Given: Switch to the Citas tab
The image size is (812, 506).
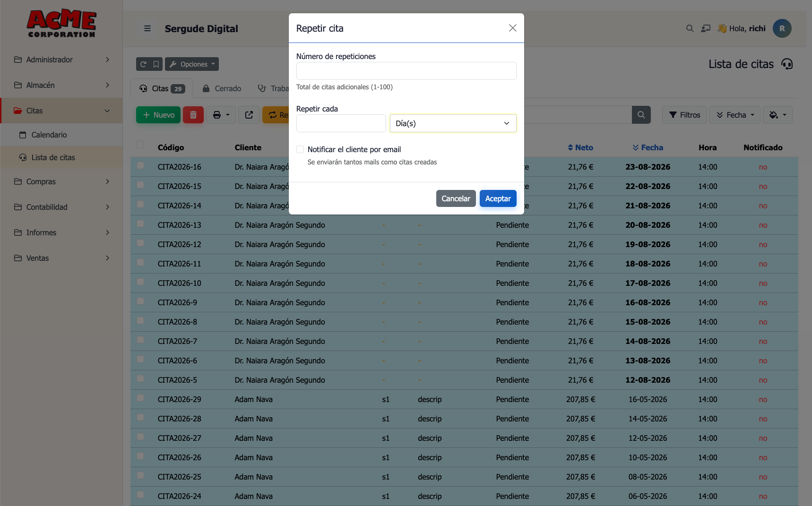Looking at the screenshot, I should pos(162,88).
